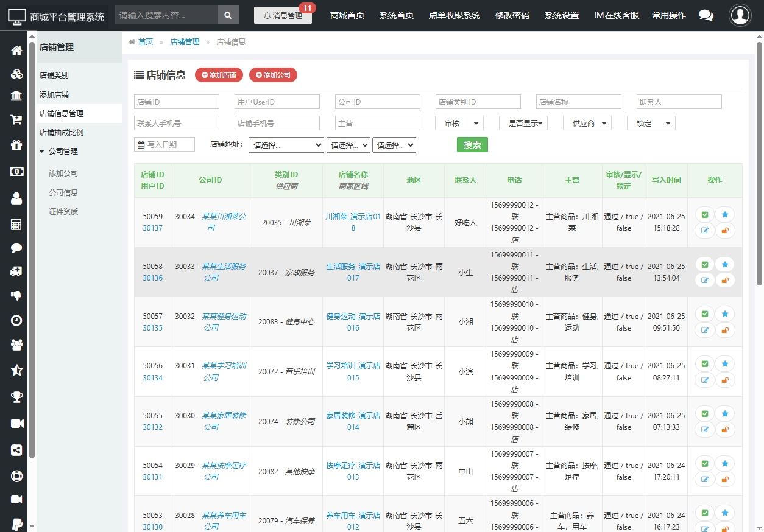
Task: Open the clock icon in the icon rail
Action: click(x=16, y=320)
